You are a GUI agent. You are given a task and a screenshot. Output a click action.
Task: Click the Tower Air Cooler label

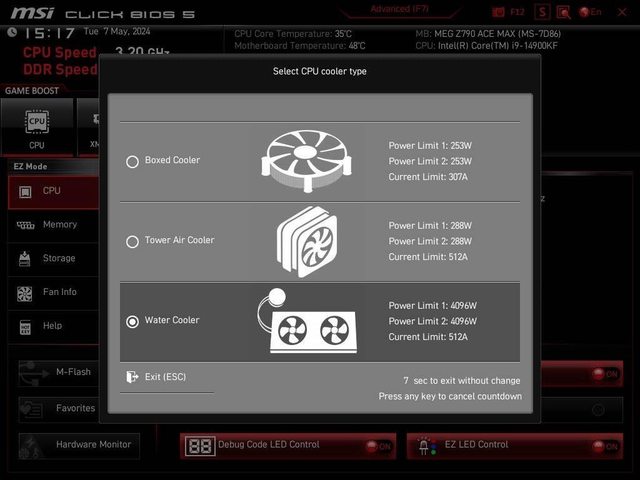coord(179,240)
